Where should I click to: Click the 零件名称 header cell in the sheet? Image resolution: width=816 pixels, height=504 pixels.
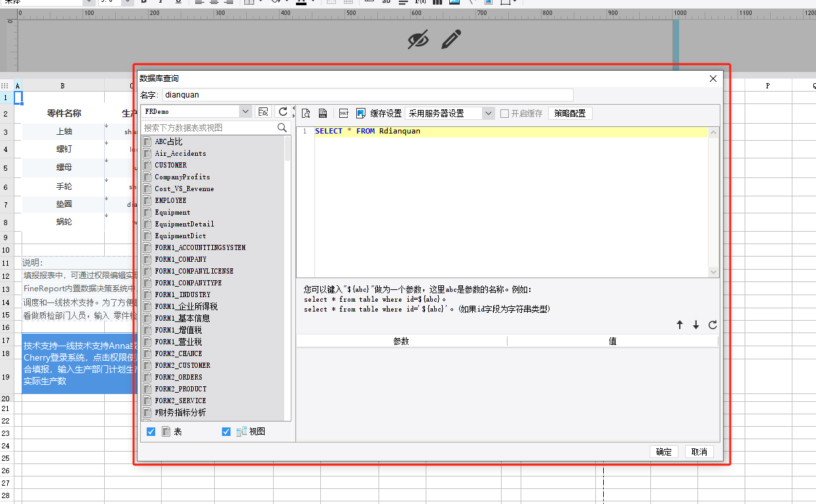coord(64,113)
